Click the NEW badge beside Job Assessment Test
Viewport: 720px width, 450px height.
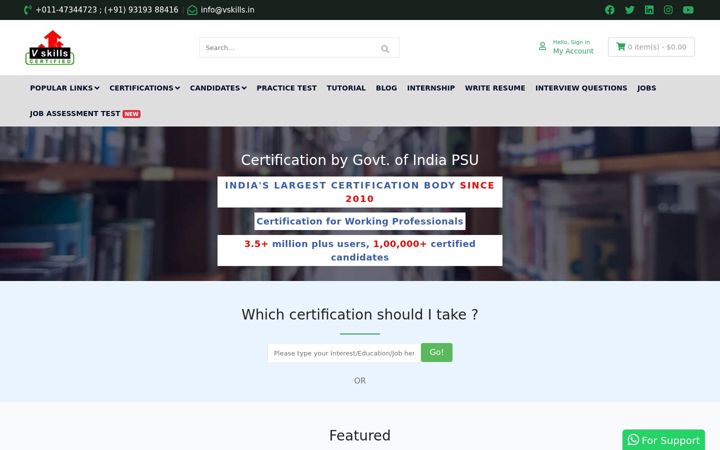click(x=131, y=114)
